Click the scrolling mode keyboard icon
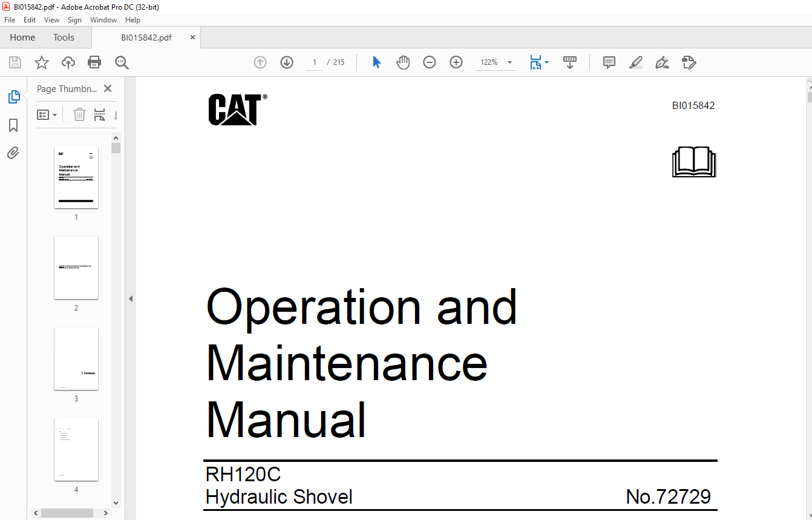Viewport: 812px width, 520px height. (570, 62)
